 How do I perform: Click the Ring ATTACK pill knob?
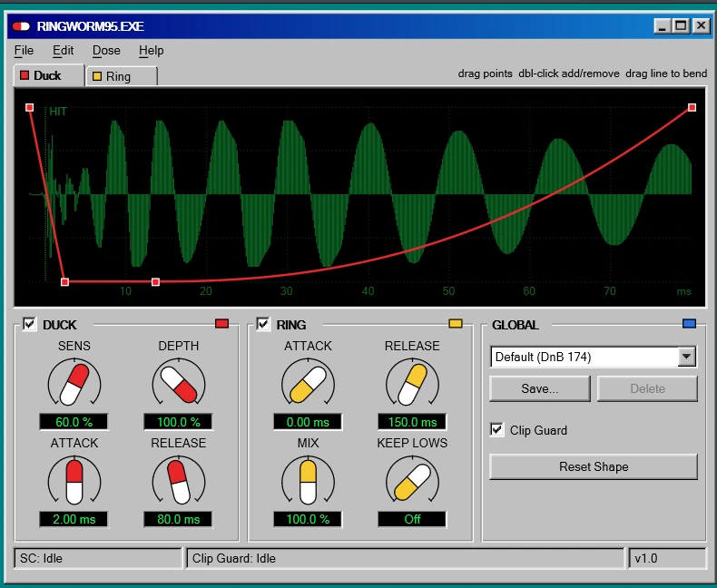pyautogui.click(x=309, y=384)
